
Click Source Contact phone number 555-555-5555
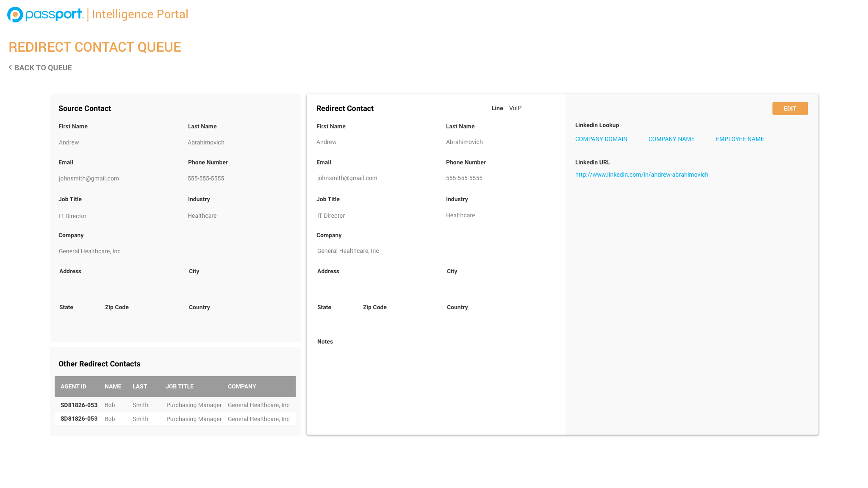tap(206, 178)
